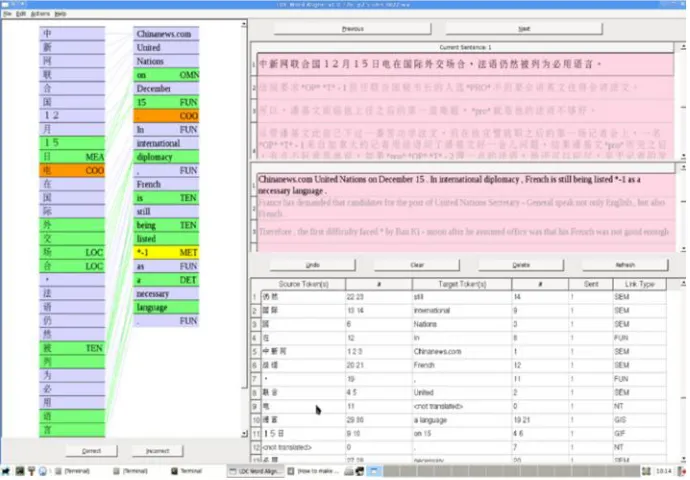
Task: Click the Undo button
Action: tap(312, 265)
